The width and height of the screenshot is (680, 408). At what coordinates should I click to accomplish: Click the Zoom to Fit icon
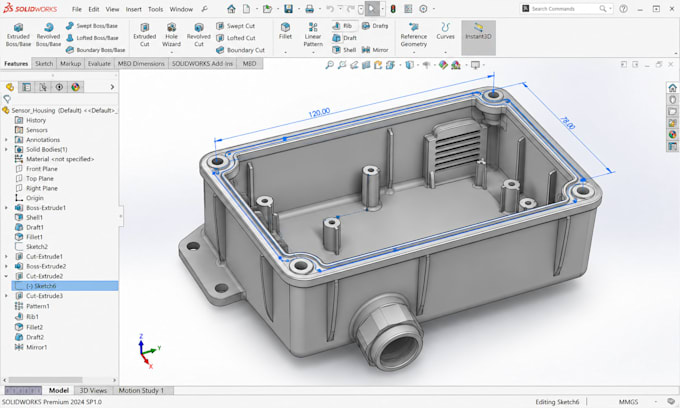tap(330, 65)
